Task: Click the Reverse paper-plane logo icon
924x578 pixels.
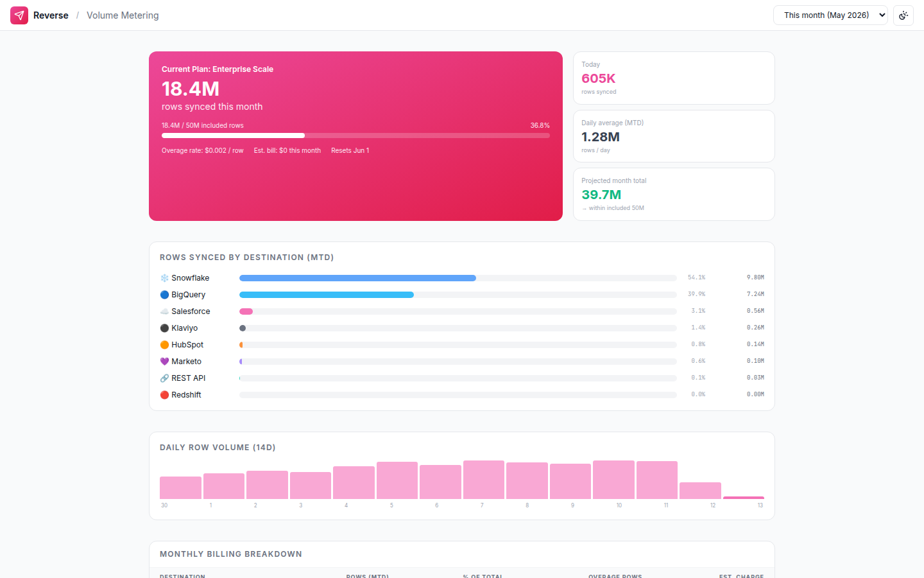Action: point(19,15)
